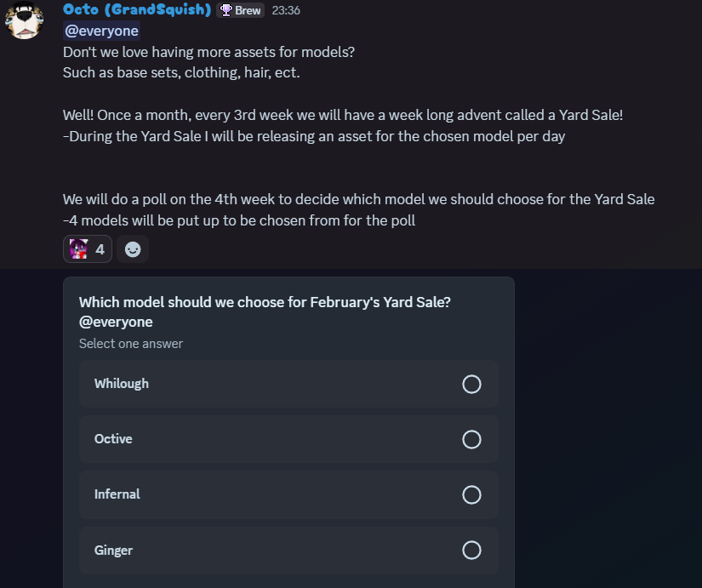The width and height of the screenshot is (702, 588).
Task: Select the Ginger radio circle
Action: pos(471,551)
